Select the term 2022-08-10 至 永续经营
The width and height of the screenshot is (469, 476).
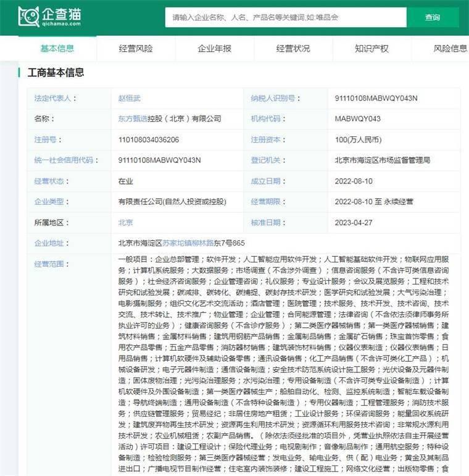tap(374, 201)
